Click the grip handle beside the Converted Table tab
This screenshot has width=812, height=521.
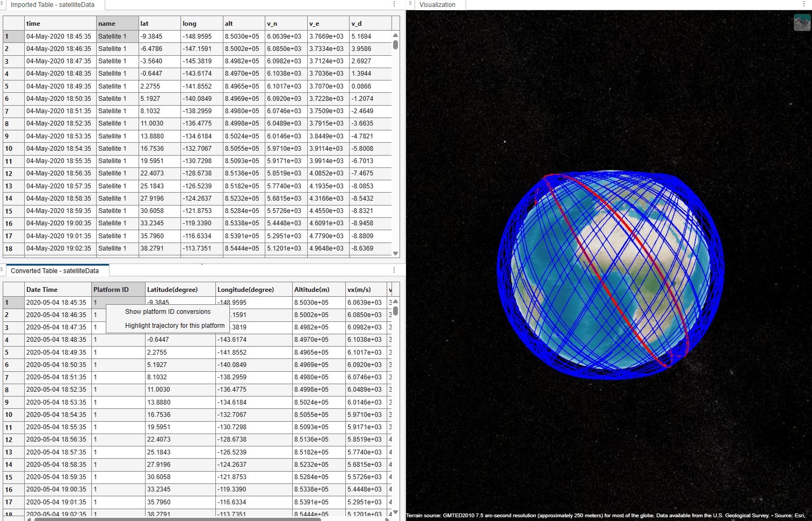click(x=3, y=270)
